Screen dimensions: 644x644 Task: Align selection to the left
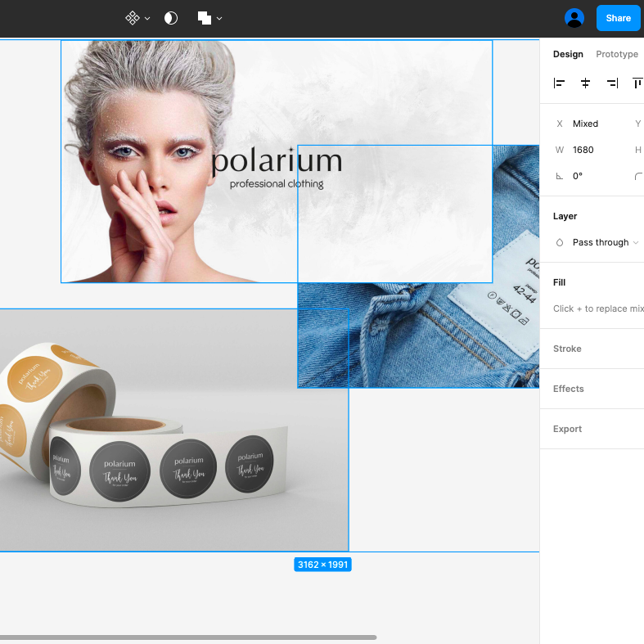(x=559, y=83)
